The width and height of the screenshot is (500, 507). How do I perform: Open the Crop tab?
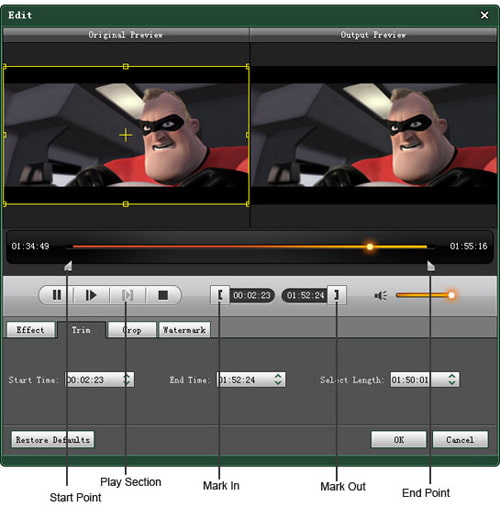tap(132, 330)
